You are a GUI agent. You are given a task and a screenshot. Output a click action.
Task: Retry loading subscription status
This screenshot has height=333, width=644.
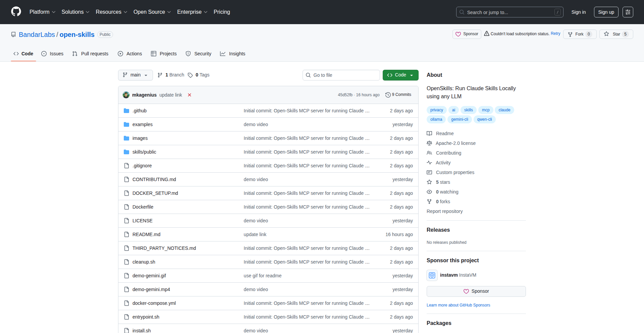pyautogui.click(x=555, y=34)
